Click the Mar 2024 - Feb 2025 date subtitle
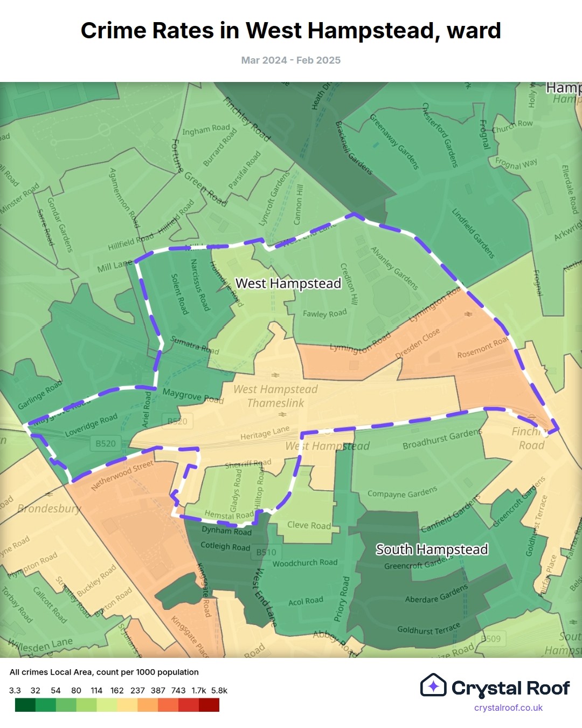Viewport: 582px width, 728px height. coord(291,60)
